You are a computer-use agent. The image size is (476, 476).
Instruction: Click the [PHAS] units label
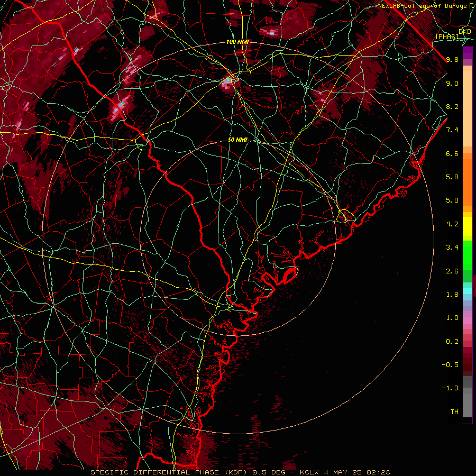pyautogui.click(x=447, y=36)
